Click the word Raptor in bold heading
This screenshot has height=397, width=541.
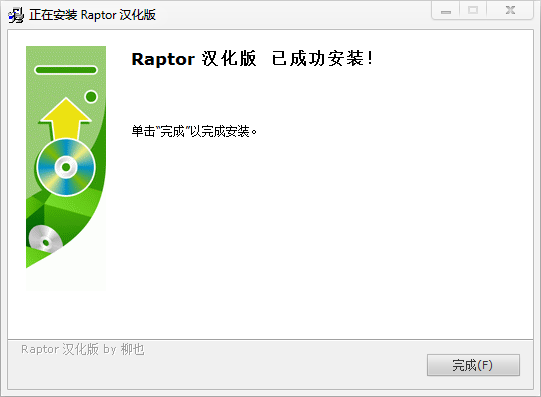click(163, 59)
